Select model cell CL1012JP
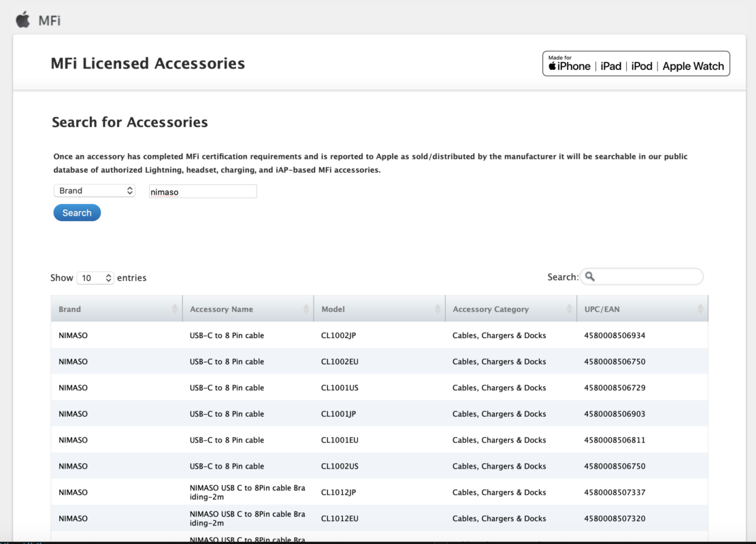The width and height of the screenshot is (756, 544). tap(338, 492)
